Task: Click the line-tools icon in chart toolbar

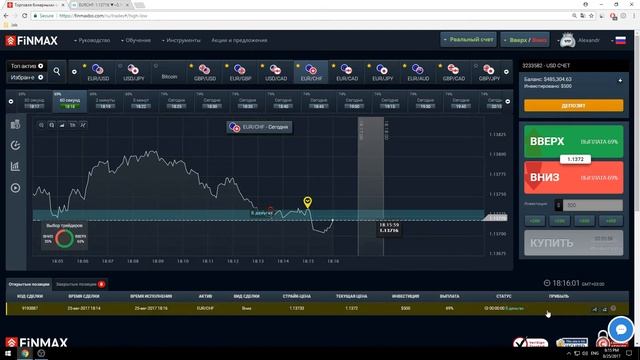Action: click(83, 125)
